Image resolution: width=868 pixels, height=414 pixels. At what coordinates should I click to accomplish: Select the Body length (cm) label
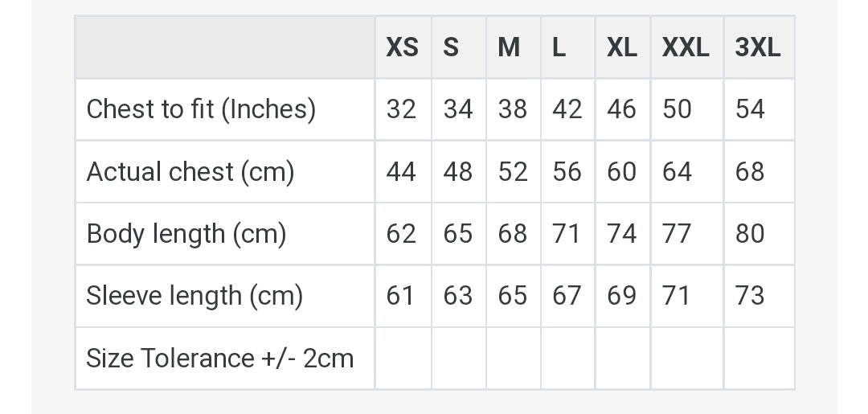(186, 234)
